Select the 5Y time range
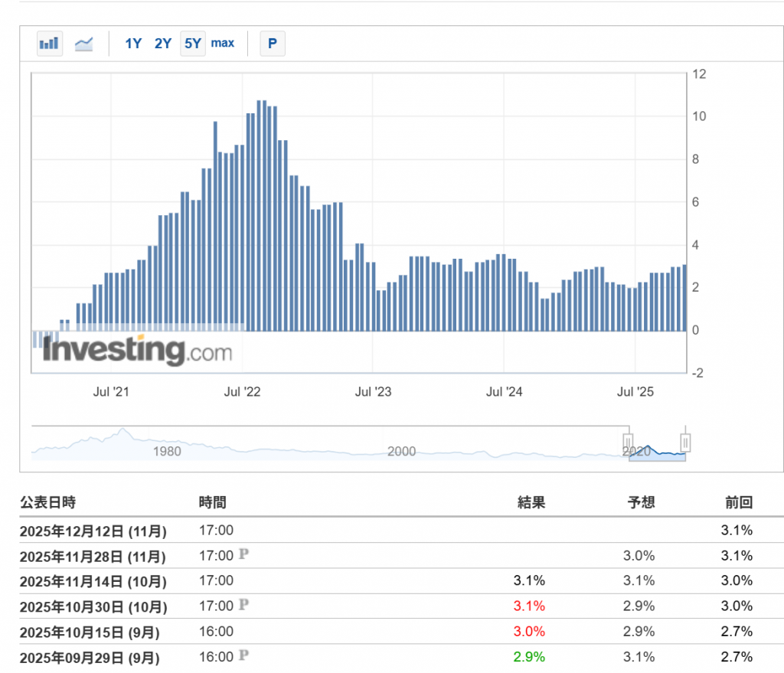784x673 pixels. coord(193,44)
